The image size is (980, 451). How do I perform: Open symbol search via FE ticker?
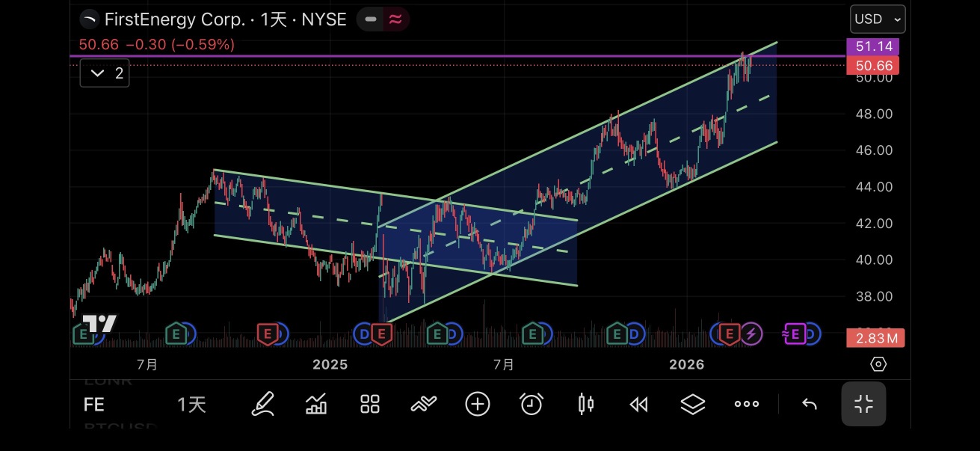93,405
